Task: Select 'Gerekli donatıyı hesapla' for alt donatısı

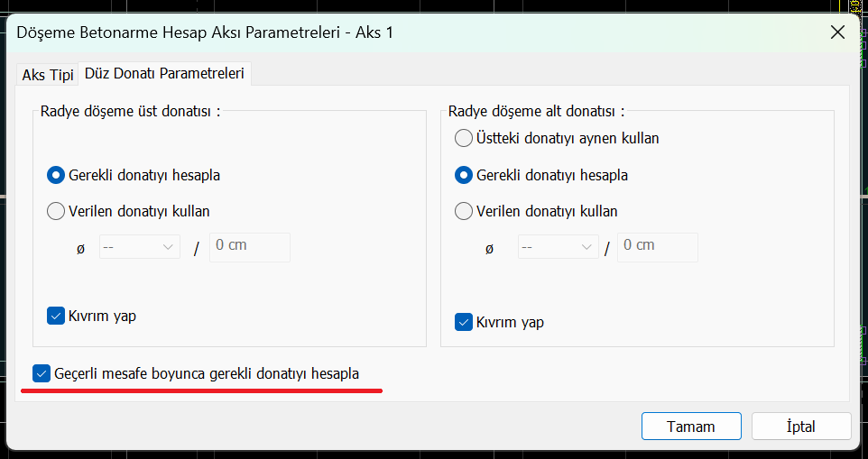Action: (x=464, y=175)
